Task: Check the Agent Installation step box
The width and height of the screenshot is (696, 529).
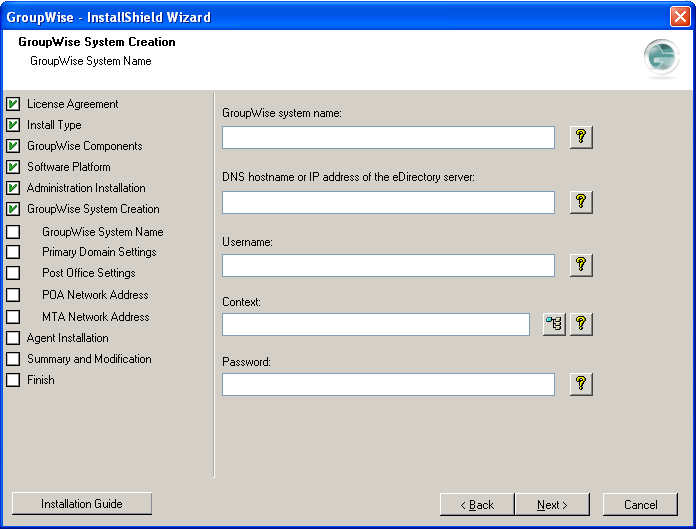Action: (x=13, y=338)
